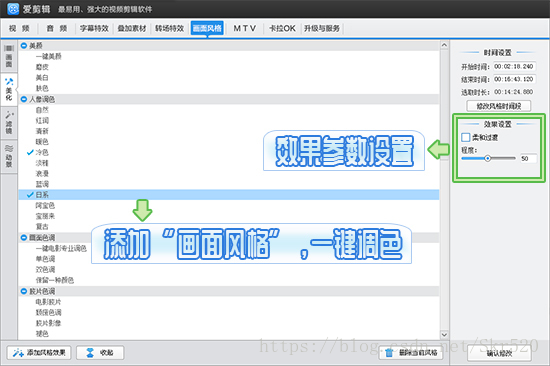550x366 pixels.
Task: Adjust the 程度 slider handle
Action: point(488,159)
